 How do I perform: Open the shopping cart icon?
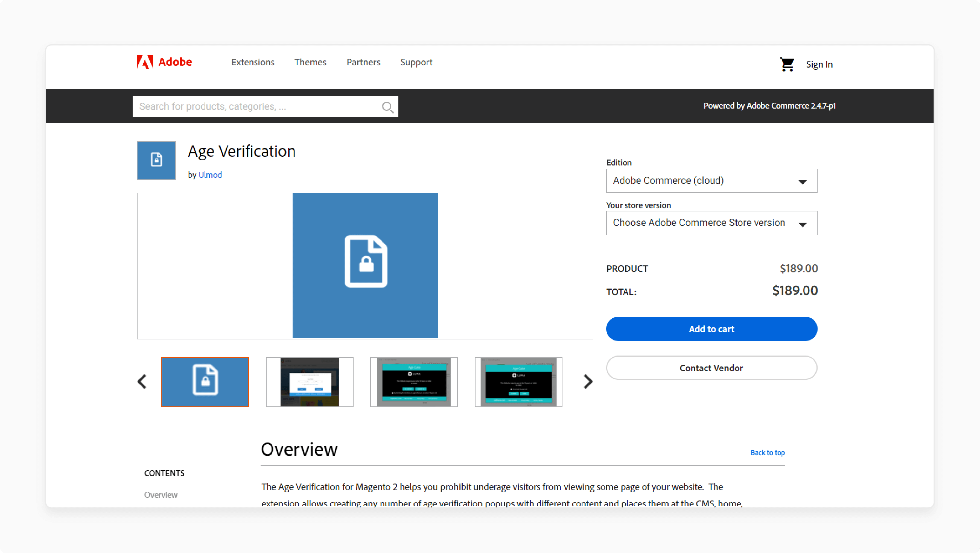click(787, 64)
